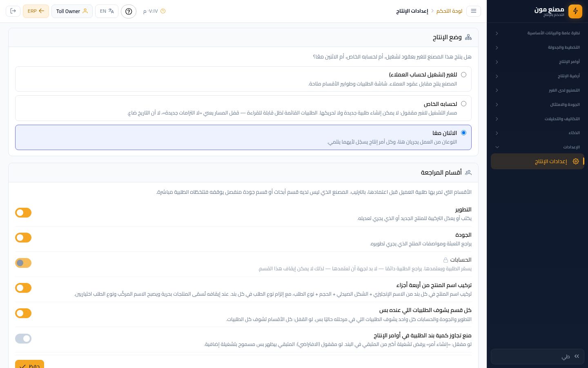Select the لحسابه الخاص radio option
The width and height of the screenshot is (588, 368).
coord(463,104)
